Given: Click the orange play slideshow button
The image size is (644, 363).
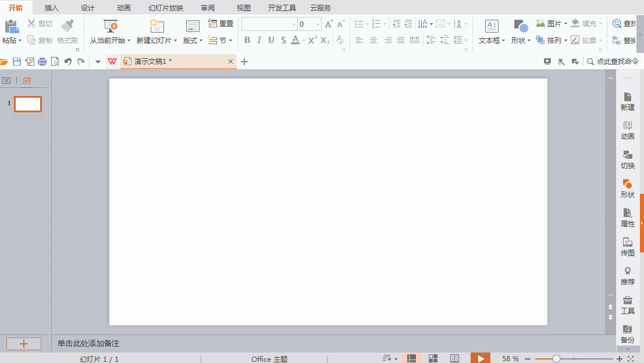Looking at the screenshot, I should coord(480,359).
